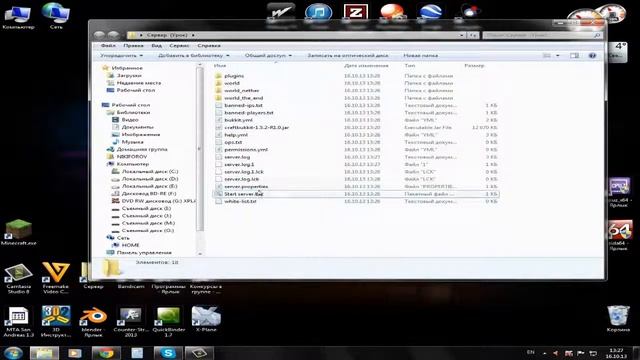Open Freemake Video Converter shortcut
640x360 pixels.
pos(56,279)
